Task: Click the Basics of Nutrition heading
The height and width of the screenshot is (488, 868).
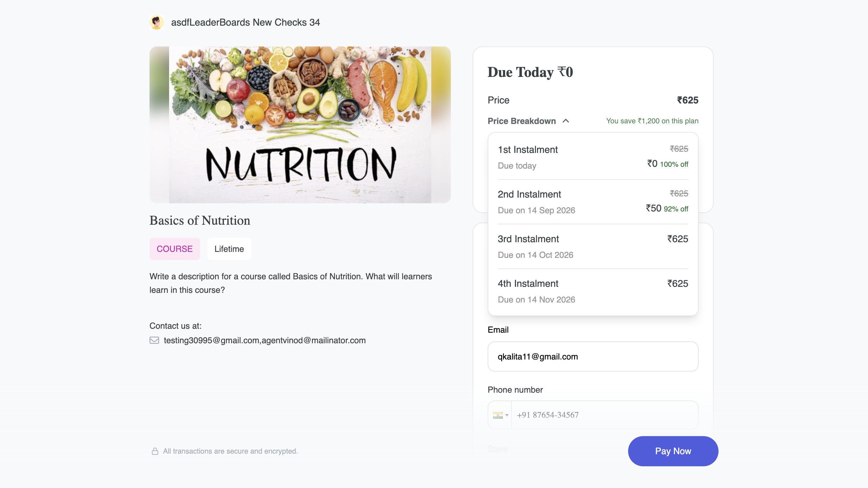Action: pos(200,220)
